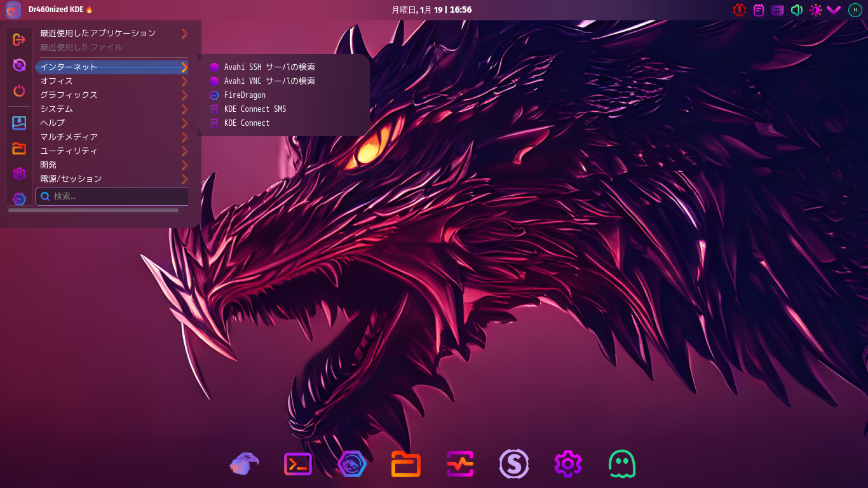The height and width of the screenshot is (488, 868).
Task: Click the shutdown power icon in the sidebar
Action: pyautogui.click(x=19, y=91)
